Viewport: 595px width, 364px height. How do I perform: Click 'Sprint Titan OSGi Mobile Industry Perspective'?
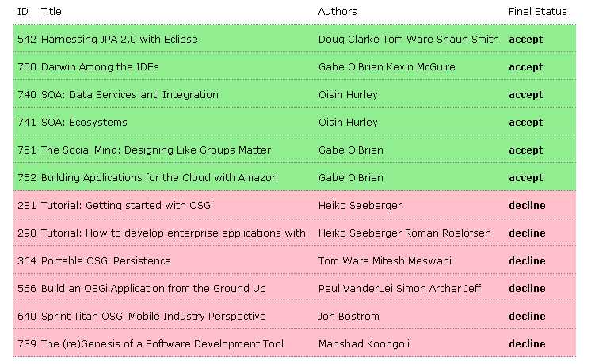click(154, 316)
